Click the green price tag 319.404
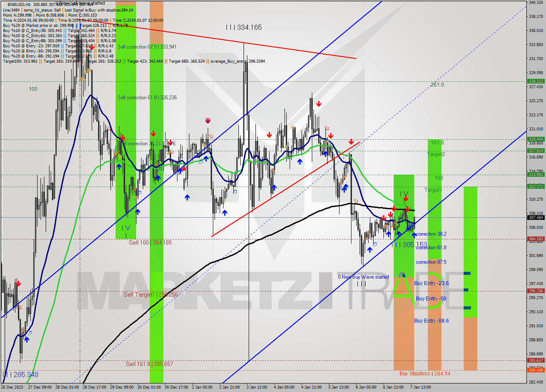 tap(536, 139)
